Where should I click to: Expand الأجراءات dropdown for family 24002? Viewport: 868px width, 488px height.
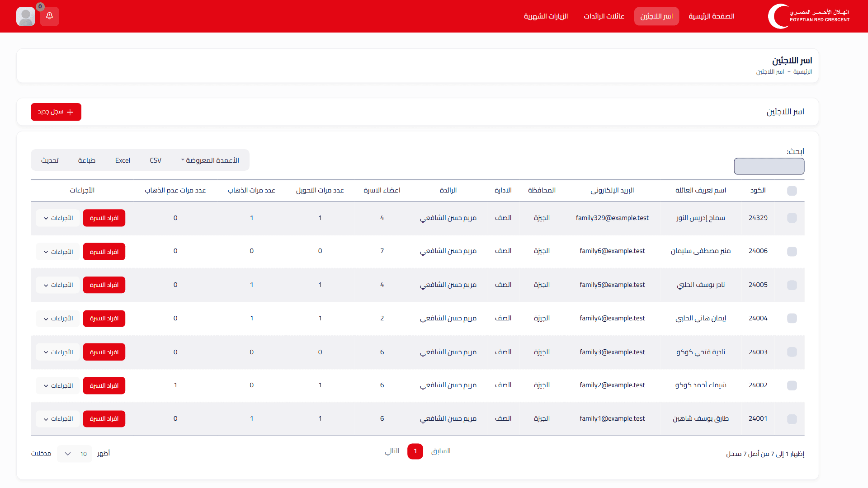(58, 385)
